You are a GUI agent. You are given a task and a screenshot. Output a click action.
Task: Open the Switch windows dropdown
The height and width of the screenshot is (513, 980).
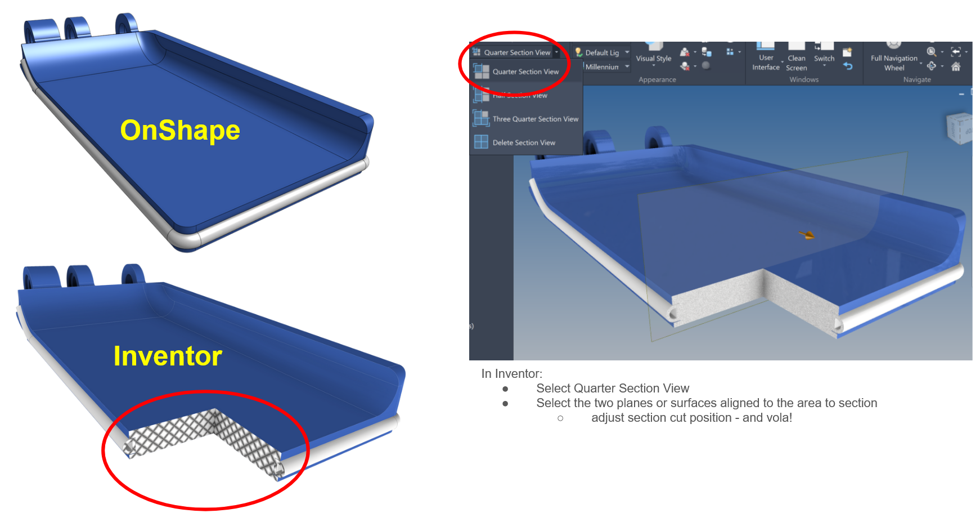click(x=824, y=56)
